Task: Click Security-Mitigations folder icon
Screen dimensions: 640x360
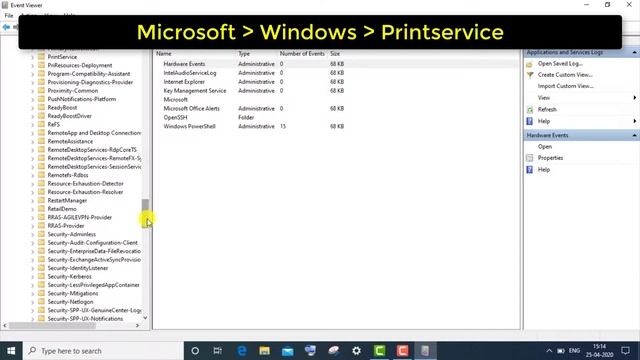Action: tap(41, 293)
